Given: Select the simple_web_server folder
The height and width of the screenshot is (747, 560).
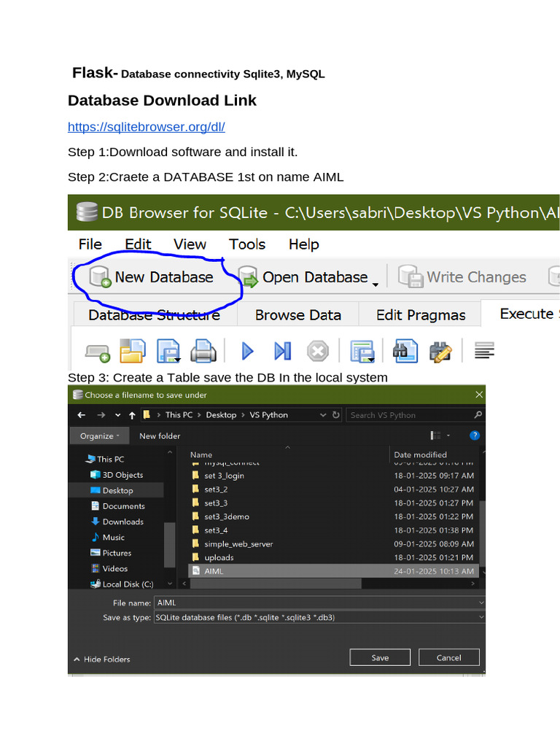Looking at the screenshot, I should [332, 544].
